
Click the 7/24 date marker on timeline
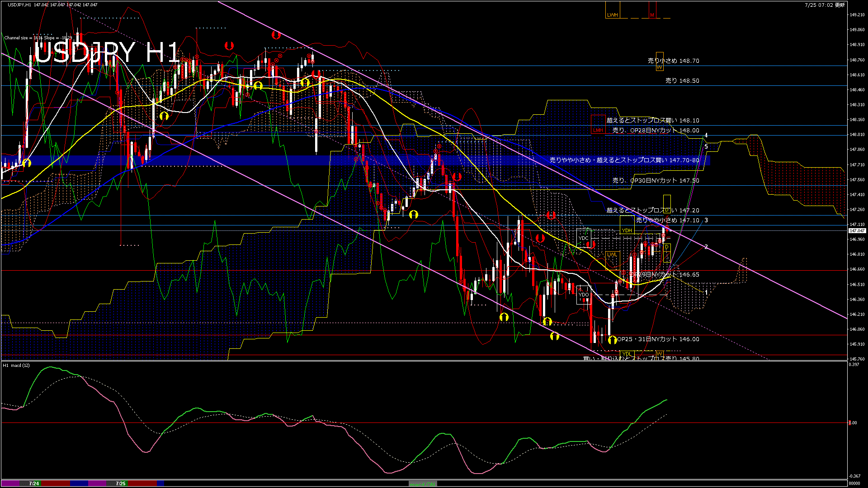(34, 483)
